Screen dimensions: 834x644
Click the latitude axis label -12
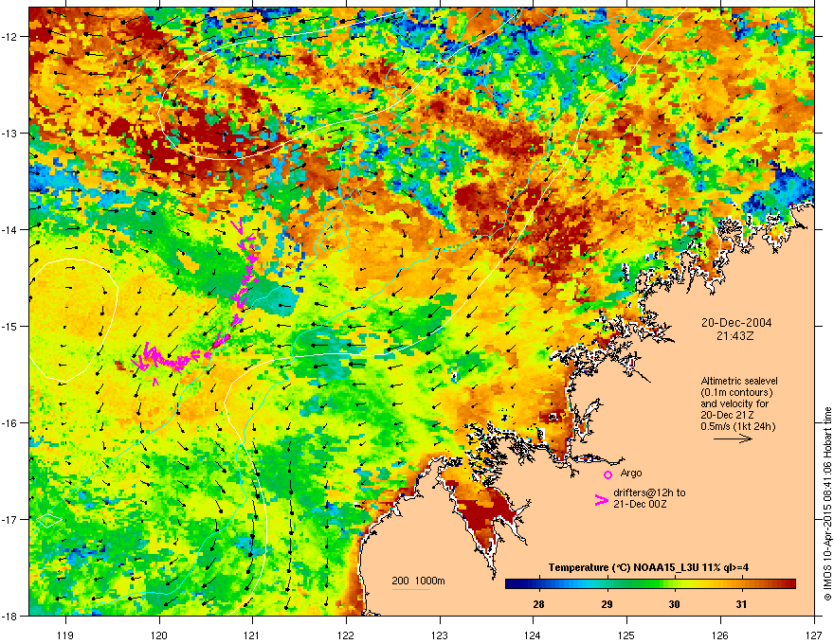tap(10, 37)
